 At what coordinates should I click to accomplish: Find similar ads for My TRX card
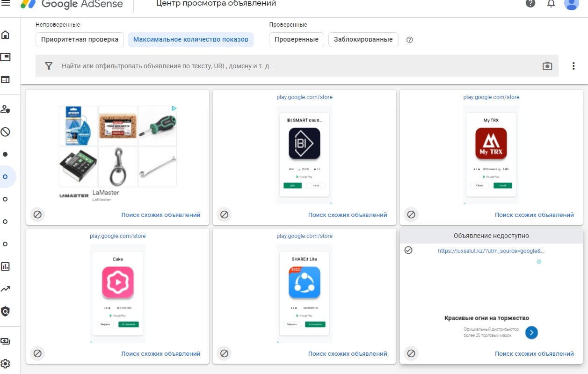click(x=534, y=215)
